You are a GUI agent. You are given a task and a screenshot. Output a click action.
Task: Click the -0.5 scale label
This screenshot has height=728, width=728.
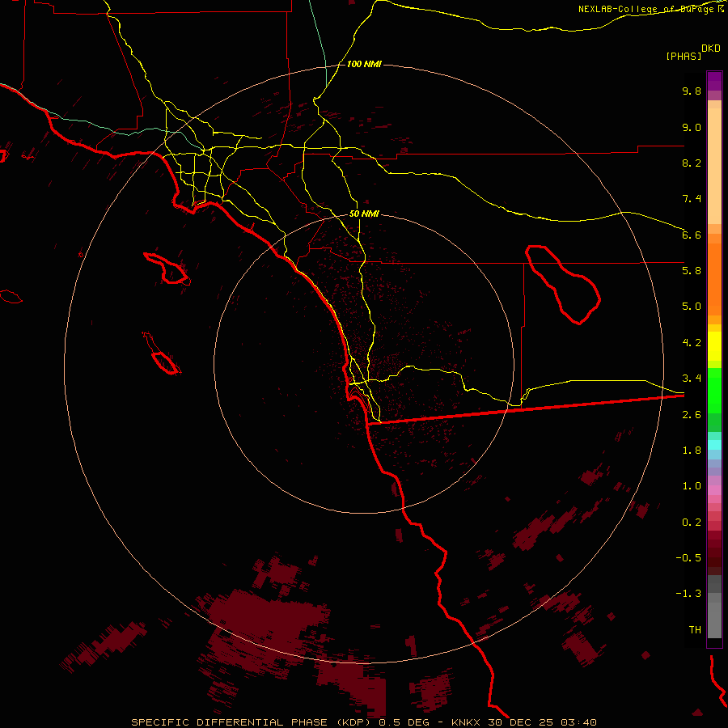[688, 558]
